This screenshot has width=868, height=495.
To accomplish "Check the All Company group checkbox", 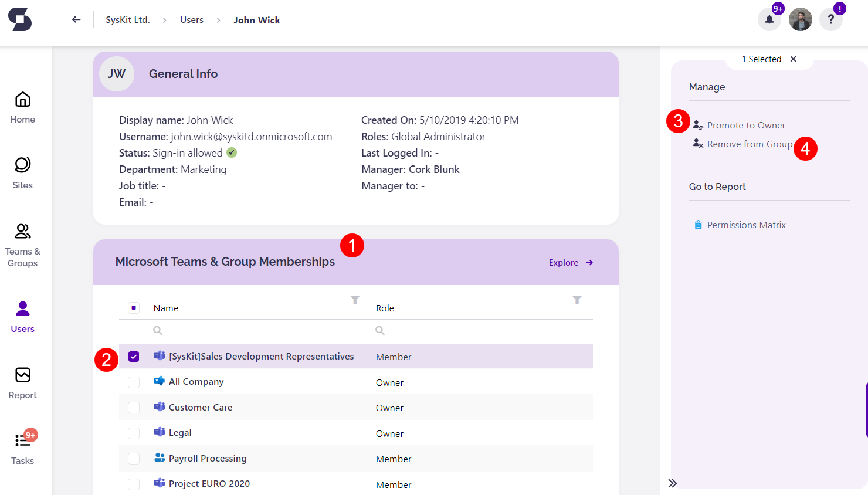I will tap(134, 381).
